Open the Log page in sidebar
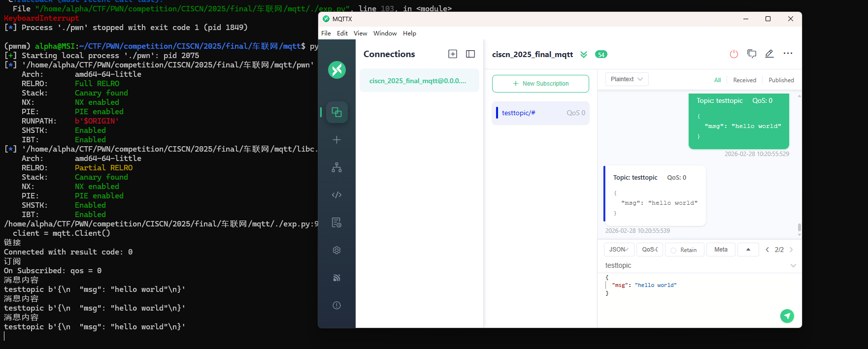The width and height of the screenshot is (868, 349). tap(336, 222)
